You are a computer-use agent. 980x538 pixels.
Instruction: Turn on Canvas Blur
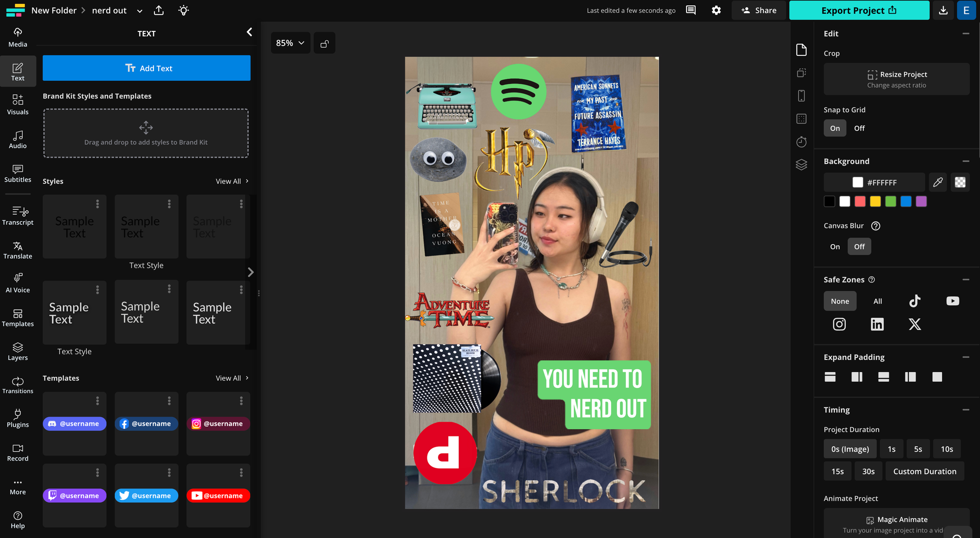point(834,246)
